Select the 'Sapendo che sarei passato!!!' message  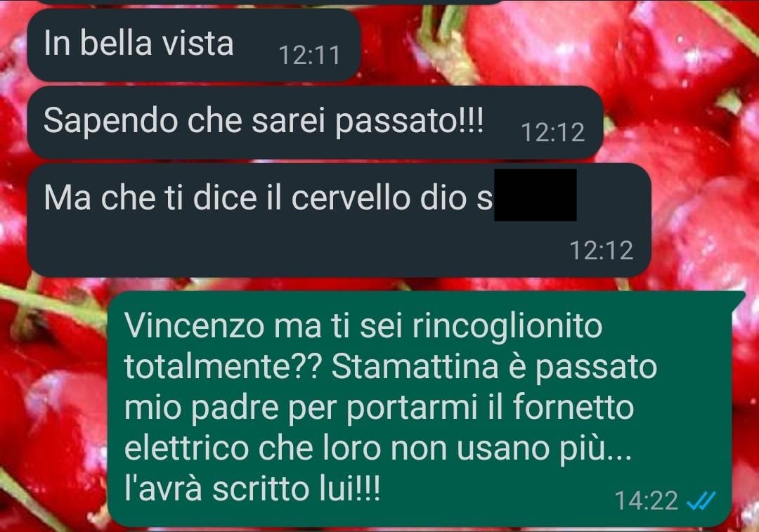315,122
